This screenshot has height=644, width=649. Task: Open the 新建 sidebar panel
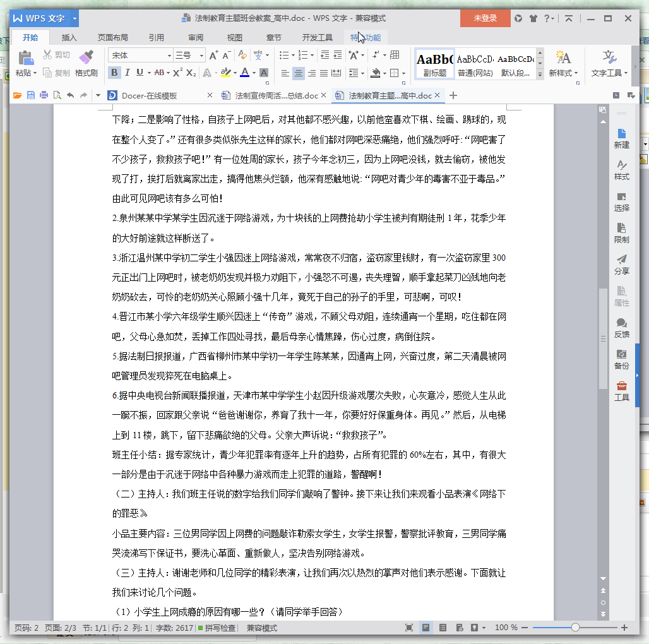coord(621,139)
